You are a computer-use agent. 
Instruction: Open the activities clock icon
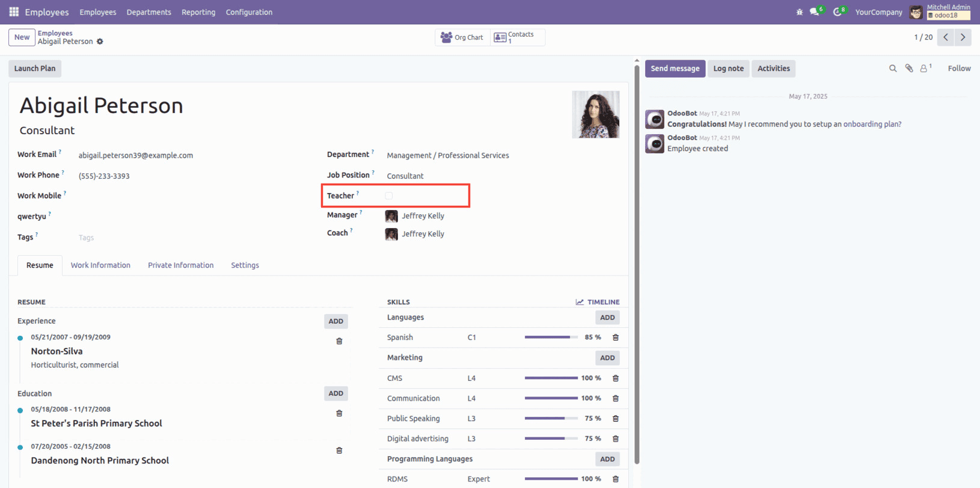[x=837, y=12]
